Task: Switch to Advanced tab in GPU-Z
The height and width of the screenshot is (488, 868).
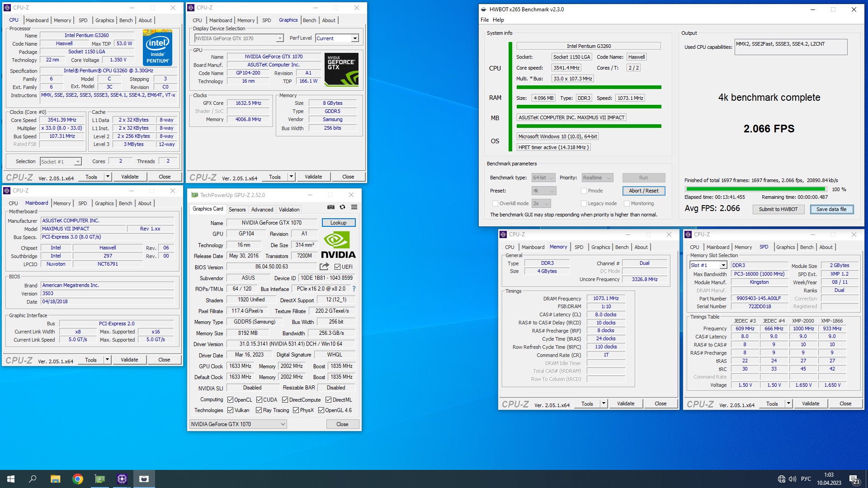Action: (262, 210)
